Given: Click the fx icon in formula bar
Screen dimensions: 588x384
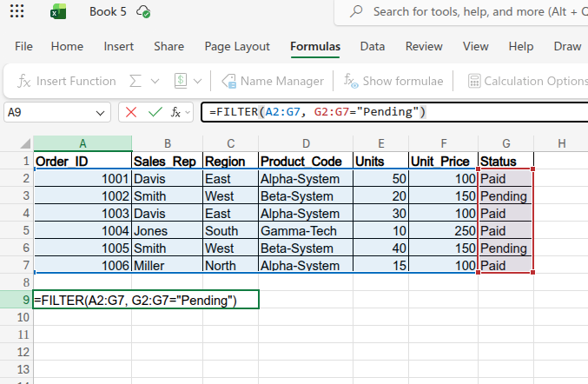Looking at the screenshot, I should (x=176, y=112).
